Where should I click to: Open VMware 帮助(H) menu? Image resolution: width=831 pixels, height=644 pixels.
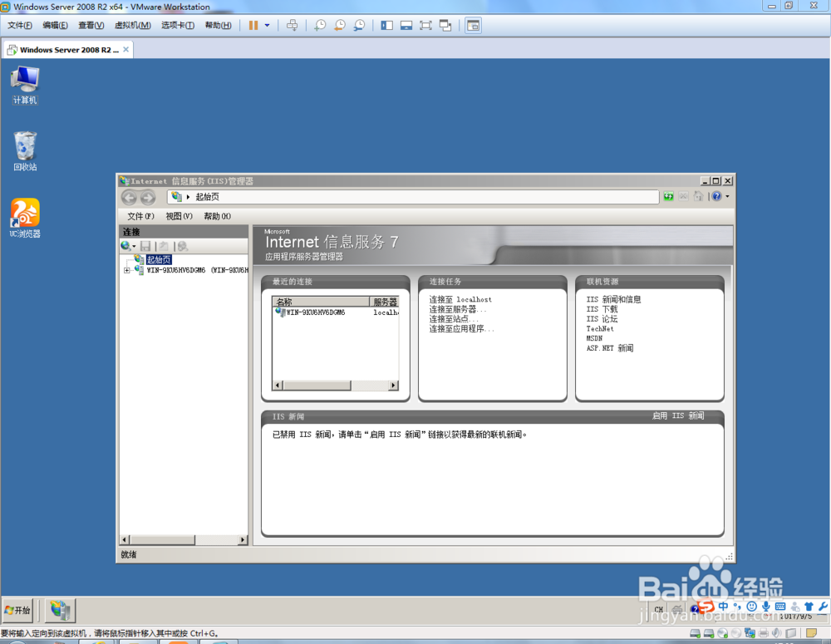click(219, 26)
